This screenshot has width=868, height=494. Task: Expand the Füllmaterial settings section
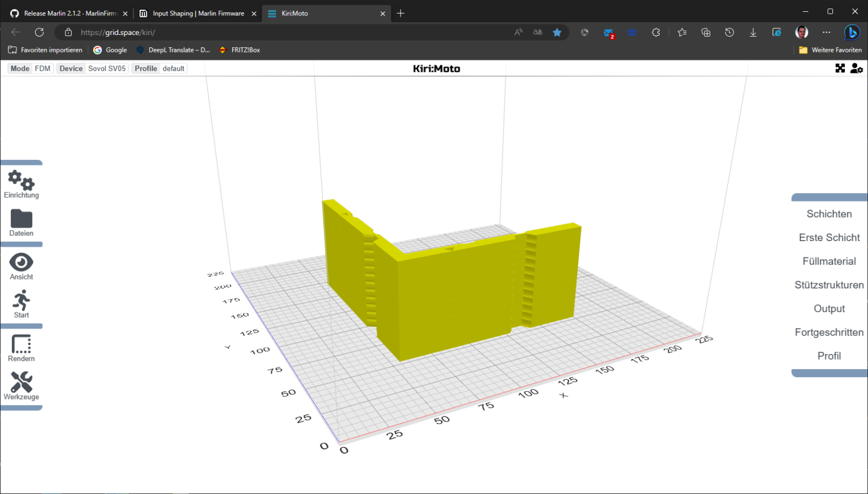tap(829, 261)
